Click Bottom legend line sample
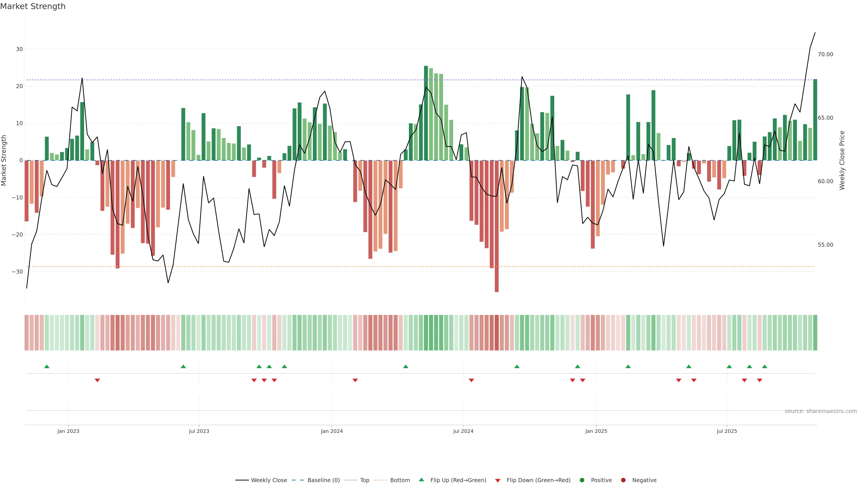Screen dimensions: 868x488 (380, 480)
